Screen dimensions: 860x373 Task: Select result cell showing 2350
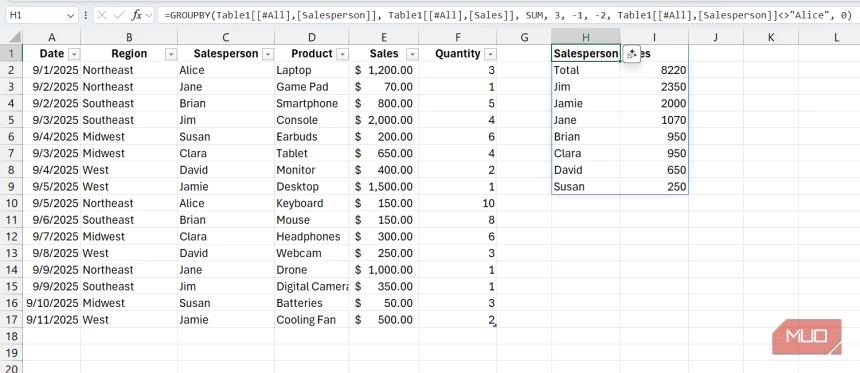click(654, 87)
